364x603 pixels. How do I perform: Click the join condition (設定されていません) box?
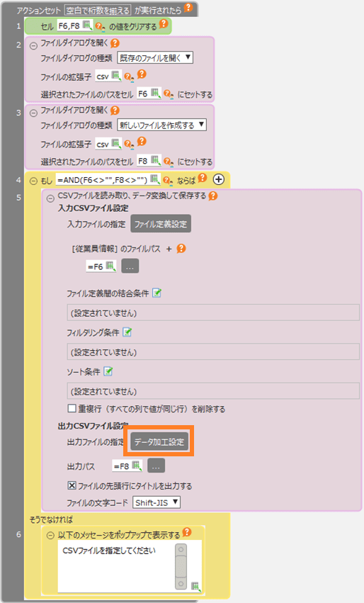pos(213,312)
